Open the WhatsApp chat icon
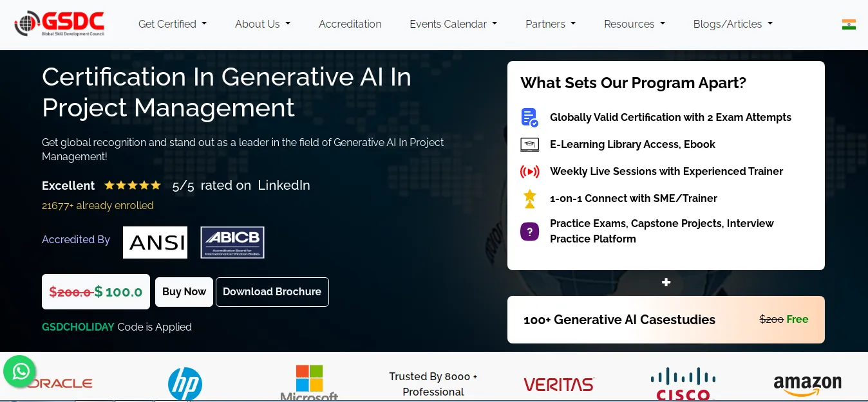 20,371
